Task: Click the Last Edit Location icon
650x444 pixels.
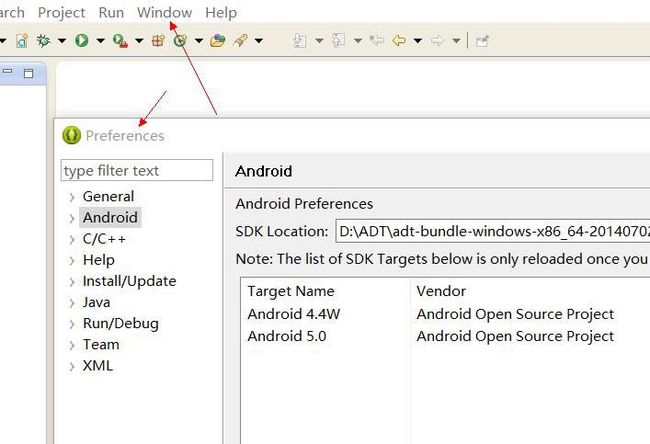Action: 377,41
